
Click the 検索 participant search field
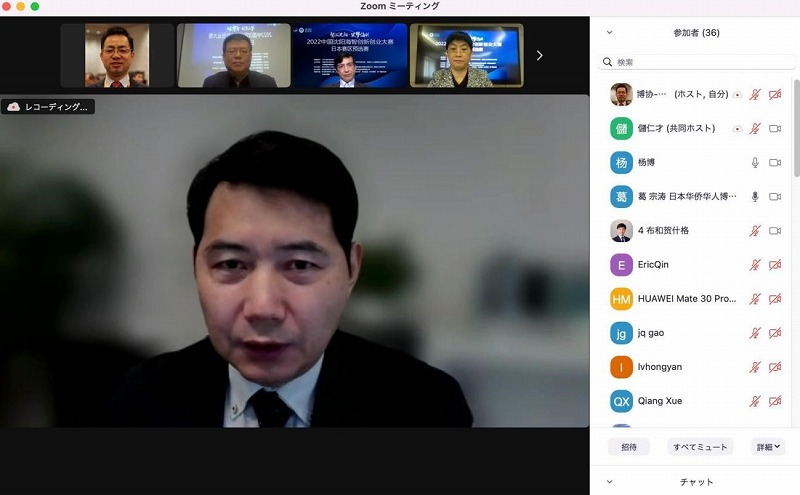point(695,62)
